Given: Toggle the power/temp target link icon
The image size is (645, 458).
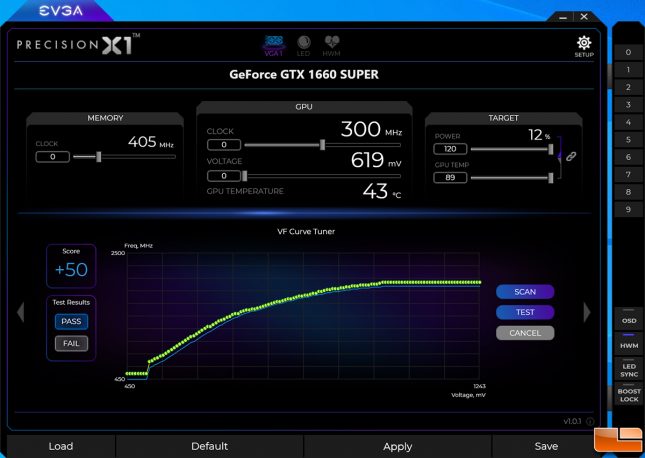Looking at the screenshot, I should click(571, 156).
